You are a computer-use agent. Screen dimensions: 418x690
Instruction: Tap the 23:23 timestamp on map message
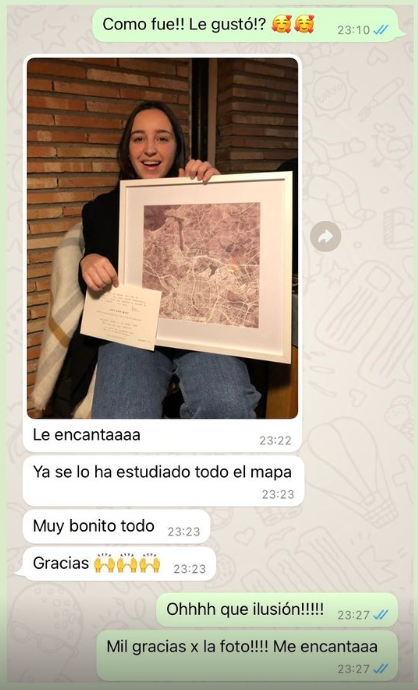pos(278,495)
